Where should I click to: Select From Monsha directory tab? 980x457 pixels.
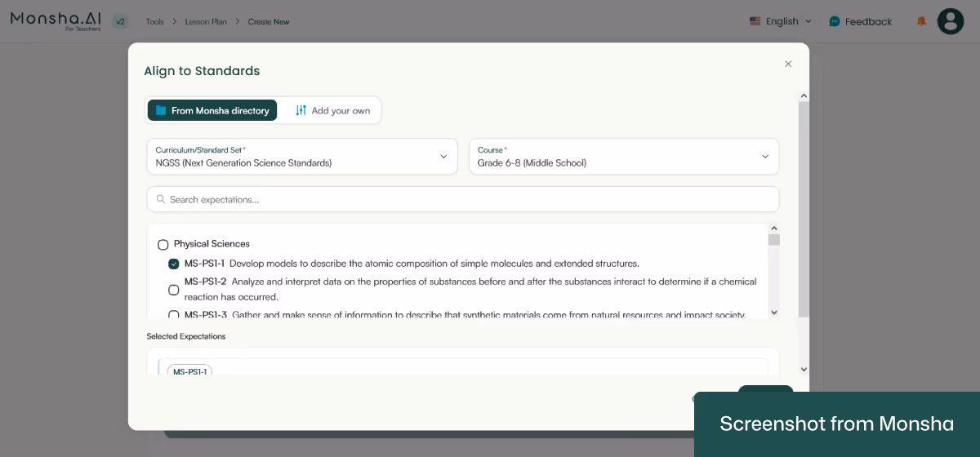coord(212,110)
